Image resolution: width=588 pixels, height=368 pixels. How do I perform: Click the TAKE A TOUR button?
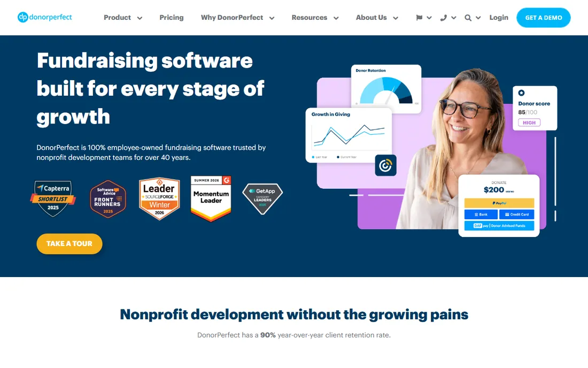point(69,244)
